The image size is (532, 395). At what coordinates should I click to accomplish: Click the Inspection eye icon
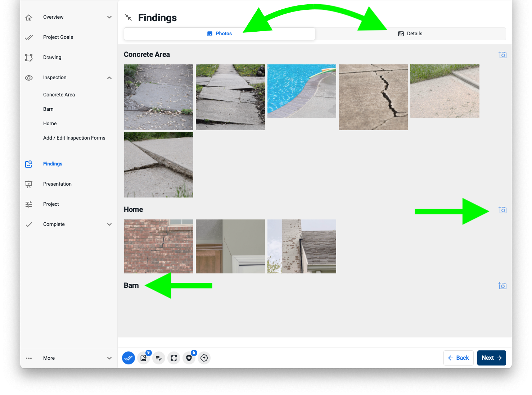[x=29, y=78]
